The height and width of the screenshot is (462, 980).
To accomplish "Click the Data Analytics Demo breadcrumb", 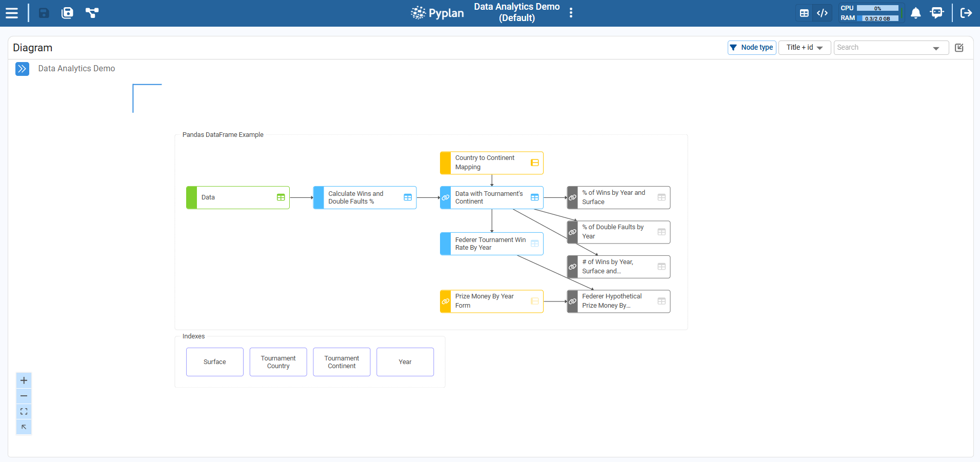I will tap(76, 69).
